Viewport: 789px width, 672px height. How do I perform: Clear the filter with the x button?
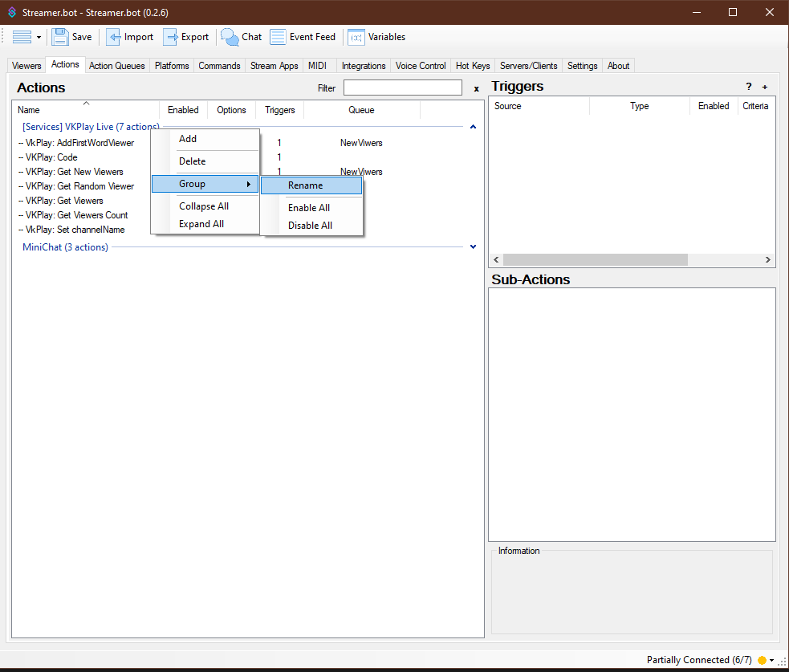476,88
